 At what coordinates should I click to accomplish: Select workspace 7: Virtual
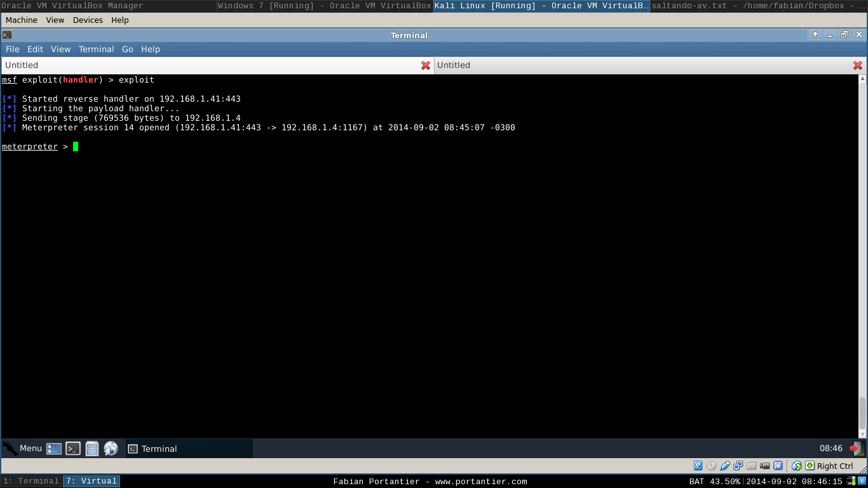(x=92, y=481)
